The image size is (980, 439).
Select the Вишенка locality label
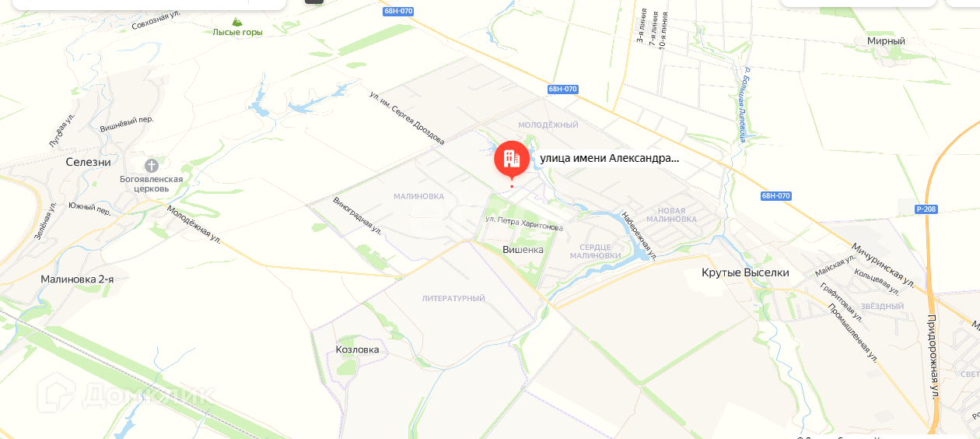point(523,250)
